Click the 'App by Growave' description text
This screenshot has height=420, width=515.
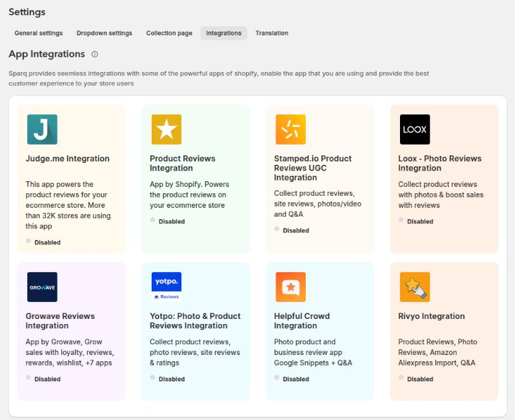[70, 352]
